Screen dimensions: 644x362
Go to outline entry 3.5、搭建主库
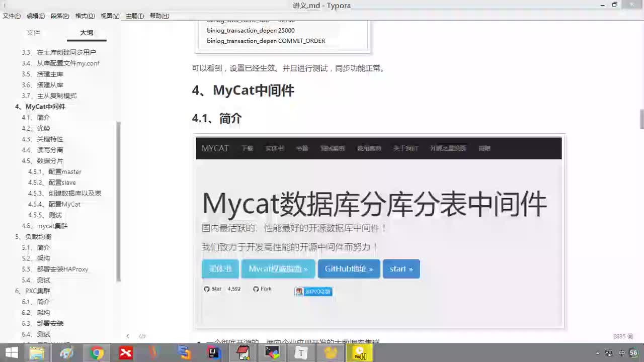[42, 74]
